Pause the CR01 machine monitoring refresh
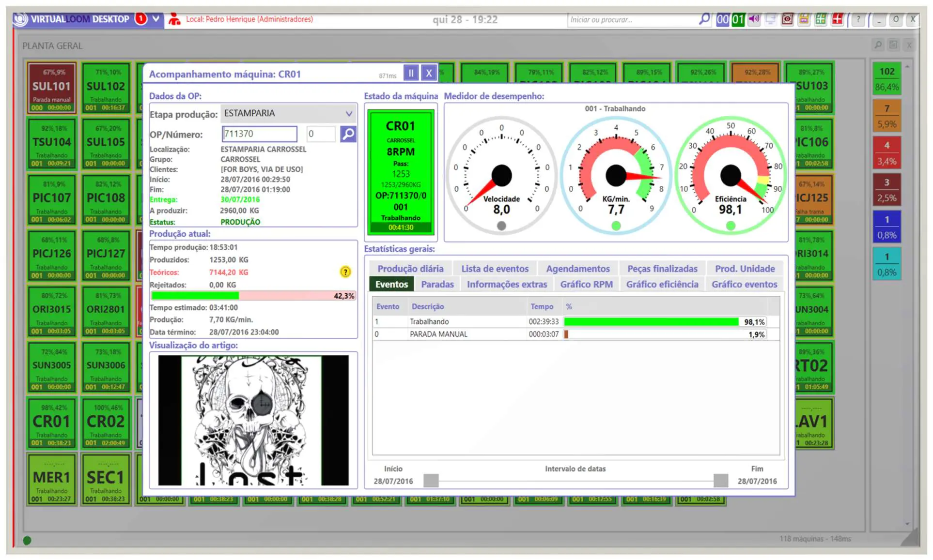 click(411, 73)
